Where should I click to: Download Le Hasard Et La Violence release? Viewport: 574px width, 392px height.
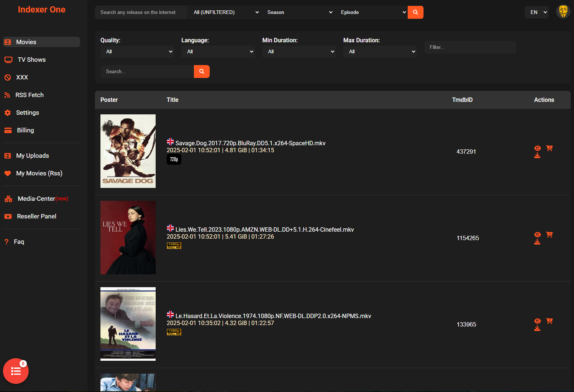click(x=537, y=328)
